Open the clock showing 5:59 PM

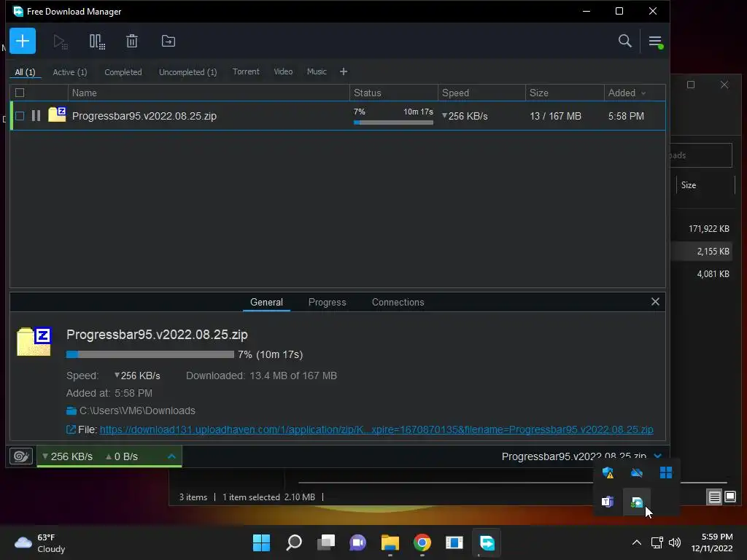point(712,542)
